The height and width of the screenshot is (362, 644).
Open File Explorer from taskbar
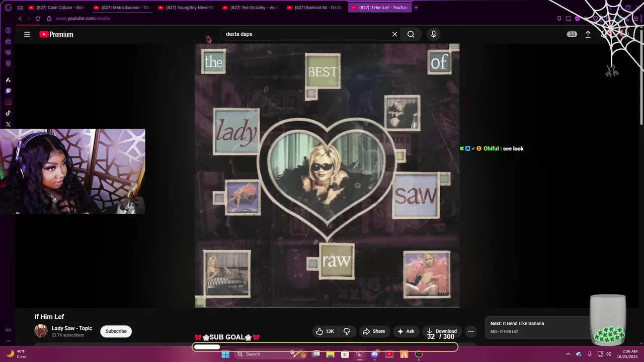point(330,354)
